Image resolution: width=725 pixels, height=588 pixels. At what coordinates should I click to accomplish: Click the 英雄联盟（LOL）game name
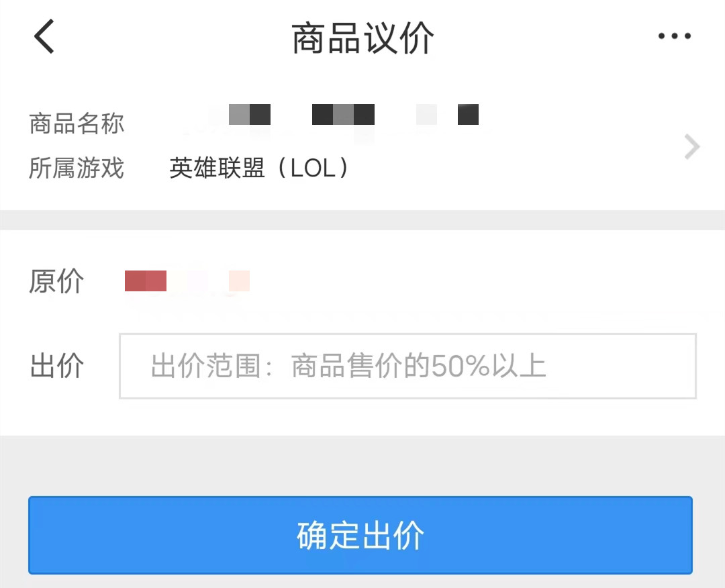pyautogui.click(x=259, y=168)
